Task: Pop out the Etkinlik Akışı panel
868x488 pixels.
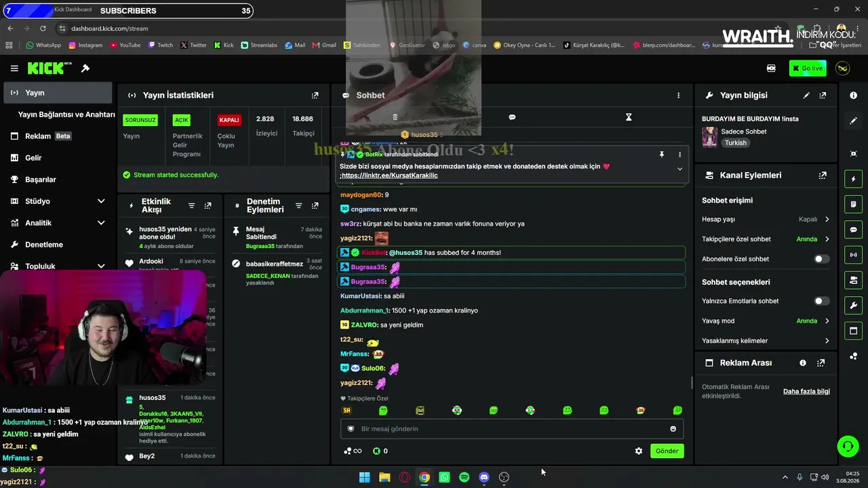Action: point(208,206)
